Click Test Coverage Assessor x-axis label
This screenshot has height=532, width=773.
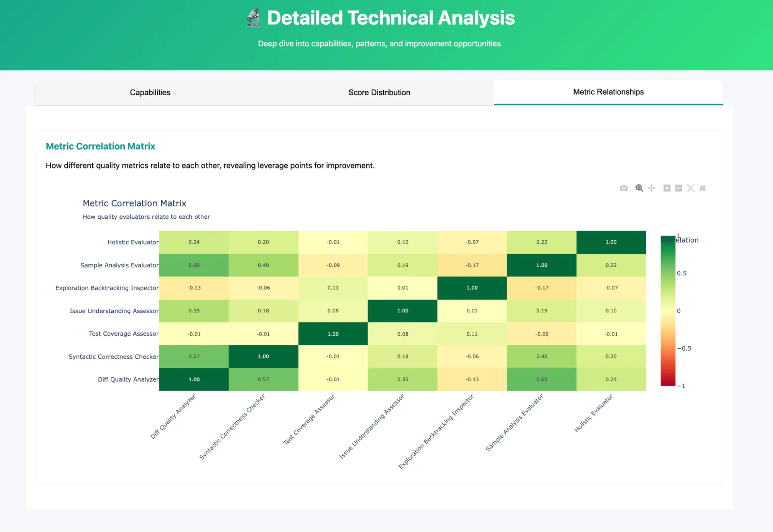(x=309, y=419)
